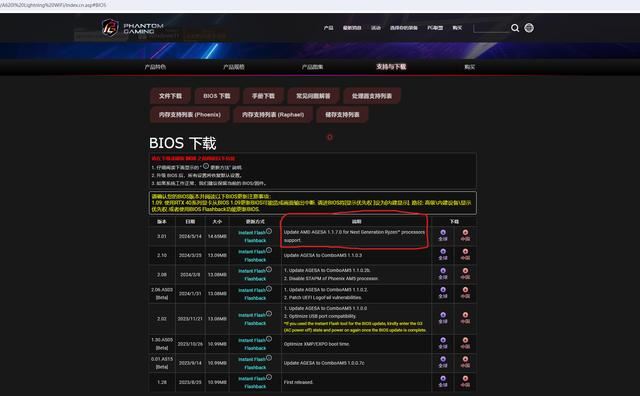
Task: Switch to the 产品图集 tab
Action: [312, 67]
